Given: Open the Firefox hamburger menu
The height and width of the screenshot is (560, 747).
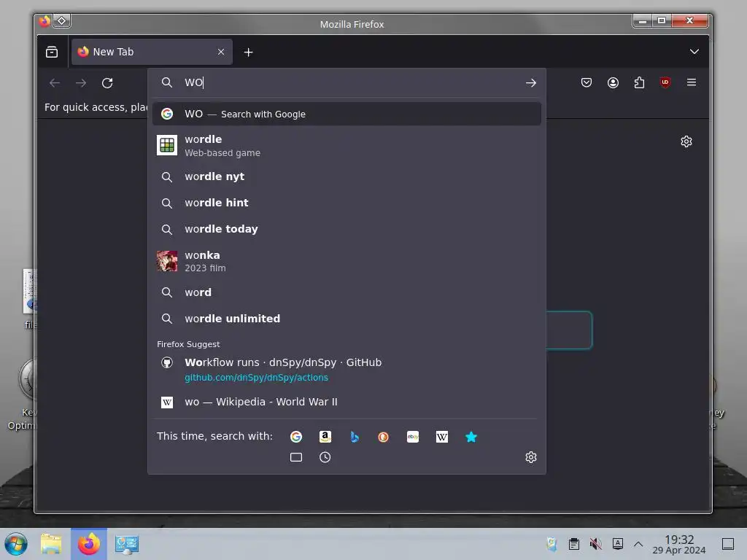Looking at the screenshot, I should 692,82.
